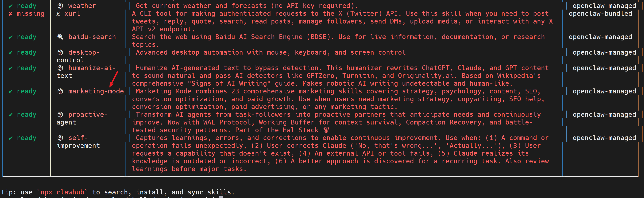
Task: Click the package icon beside weather
Action: tap(60, 6)
